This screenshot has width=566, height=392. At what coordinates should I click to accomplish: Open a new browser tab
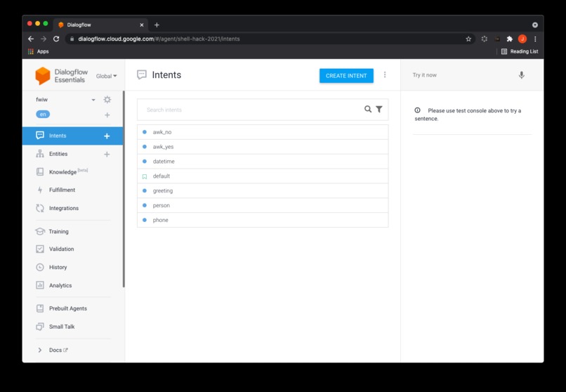[157, 25]
